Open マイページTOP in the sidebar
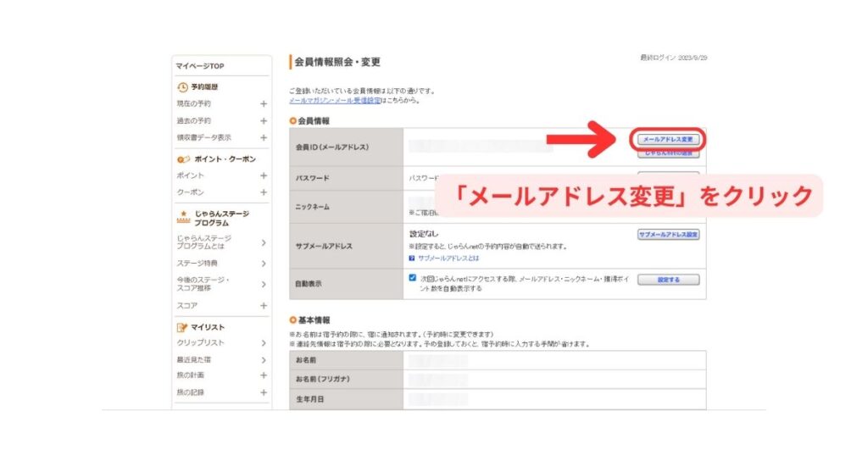 [200, 66]
